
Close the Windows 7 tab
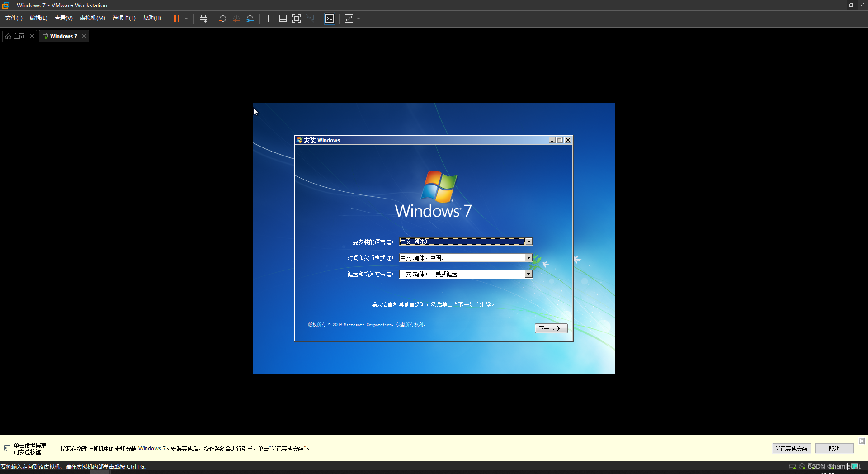click(x=84, y=36)
